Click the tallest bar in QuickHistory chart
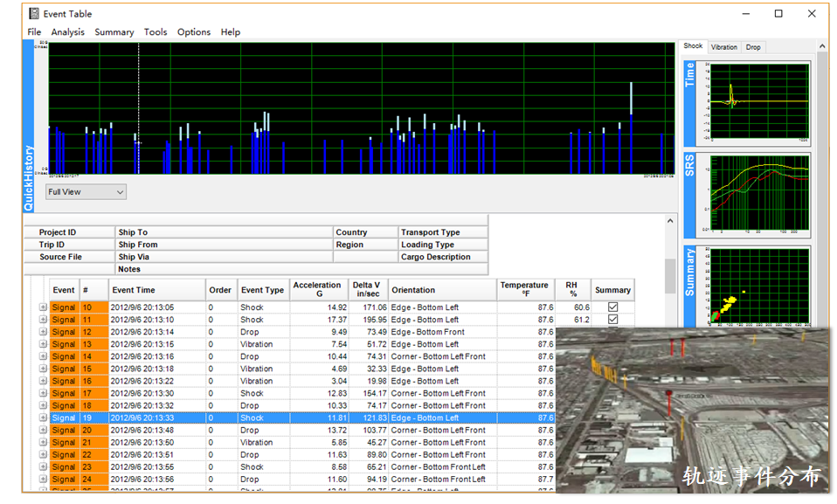 point(632,128)
